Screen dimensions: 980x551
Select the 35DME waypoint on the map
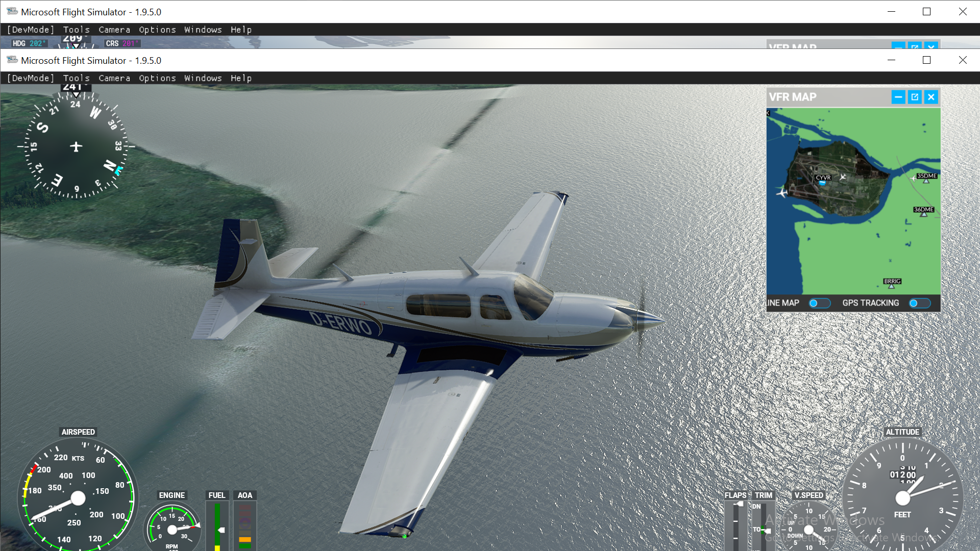(x=926, y=177)
